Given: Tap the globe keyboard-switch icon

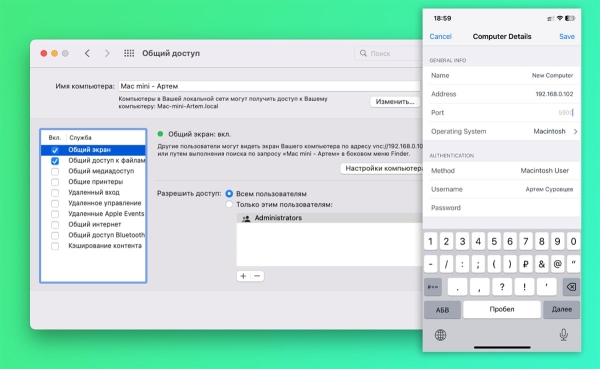Looking at the screenshot, I should coord(440,335).
